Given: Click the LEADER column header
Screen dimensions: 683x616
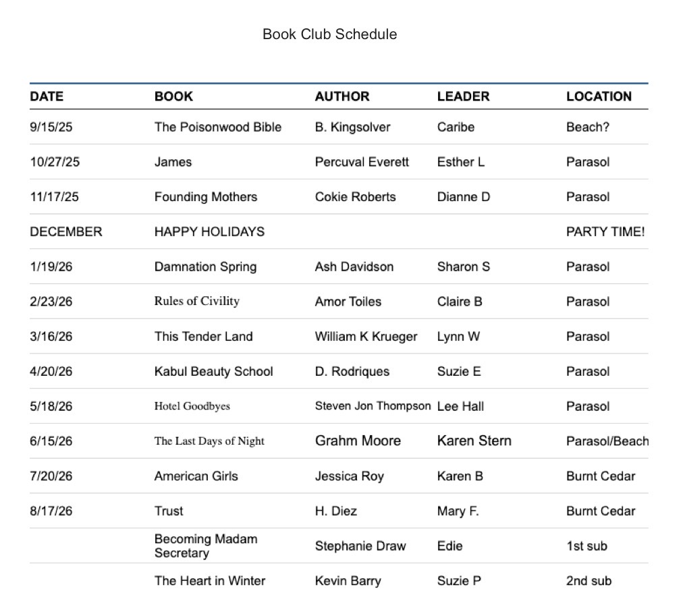Looking at the screenshot, I should (x=463, y=96).
